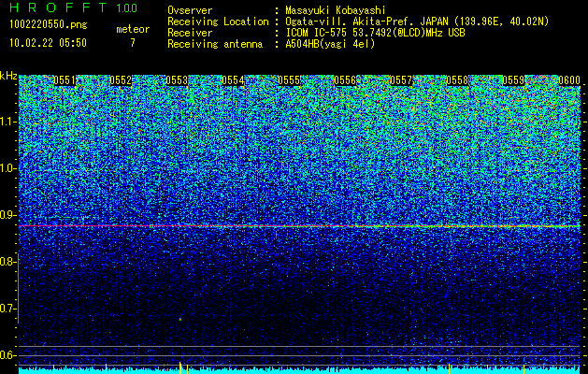
Task: Click the Ovserver field label
Action: pos(190,10)
